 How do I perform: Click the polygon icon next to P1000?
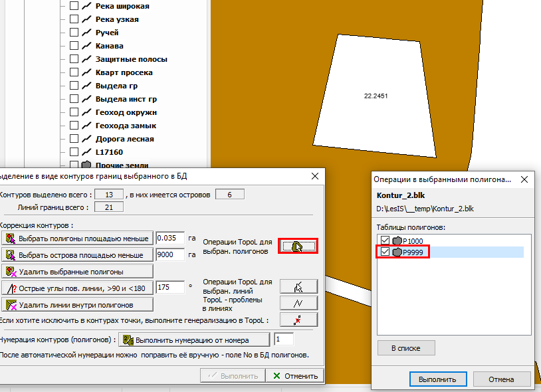click(397, 241)
